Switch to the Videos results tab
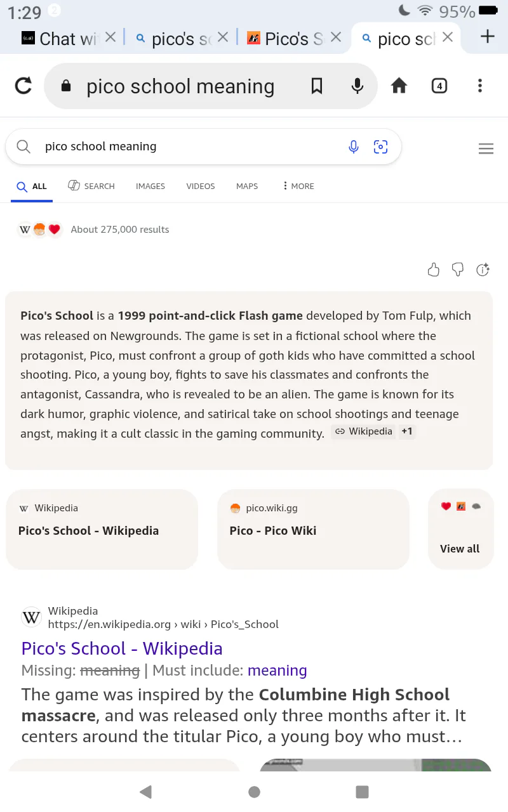Image resolution: width=508 pixels, height=812 pixels. pos(201,186)
